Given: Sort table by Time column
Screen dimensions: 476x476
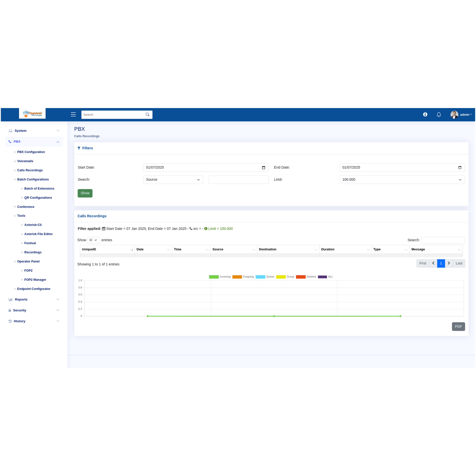Looking at the screenshot, I should point(191,249).
